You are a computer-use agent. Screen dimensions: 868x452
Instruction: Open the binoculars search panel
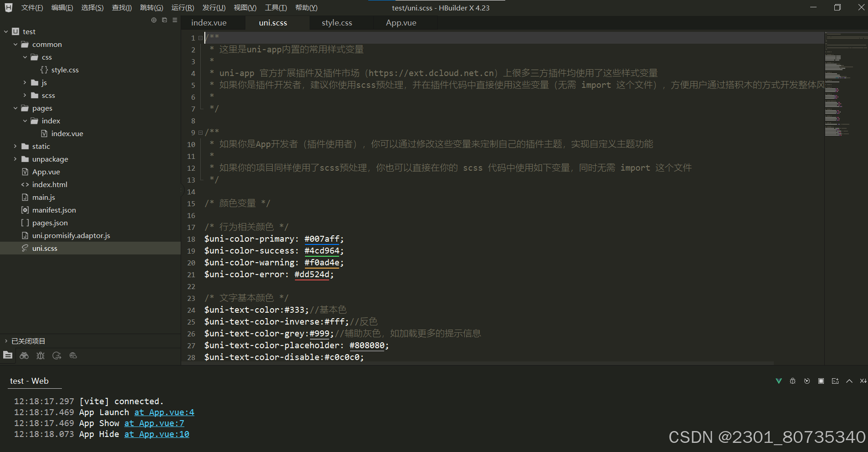tap(24, 356)
